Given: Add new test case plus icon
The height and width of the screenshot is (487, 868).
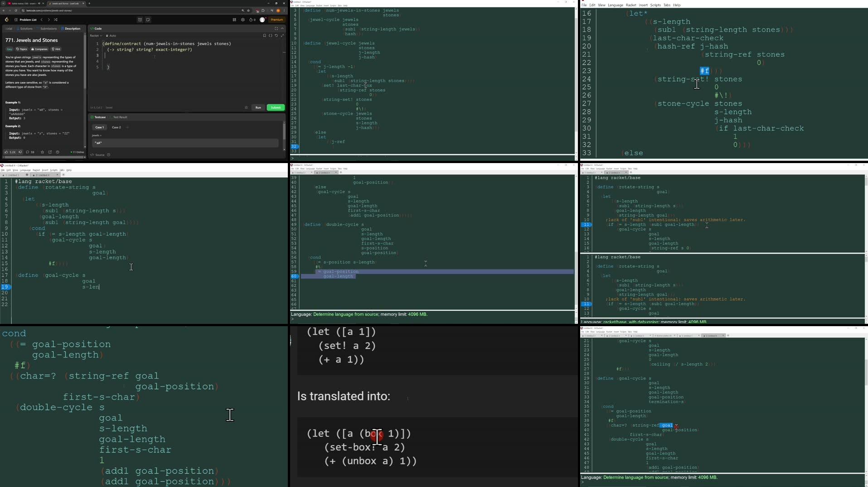Looking at the screenshot, I should click(128, 127).
